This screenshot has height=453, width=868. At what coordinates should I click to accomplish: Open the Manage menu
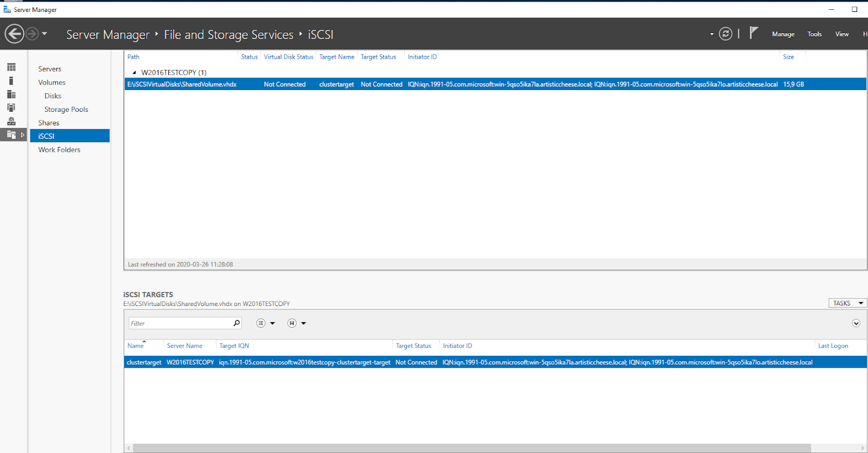click(x=783, y=34)
